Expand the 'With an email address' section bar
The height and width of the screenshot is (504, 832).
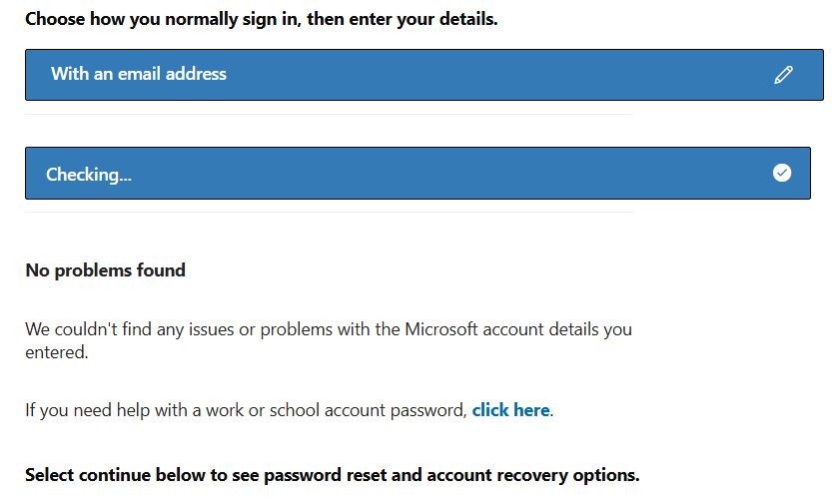423,75
